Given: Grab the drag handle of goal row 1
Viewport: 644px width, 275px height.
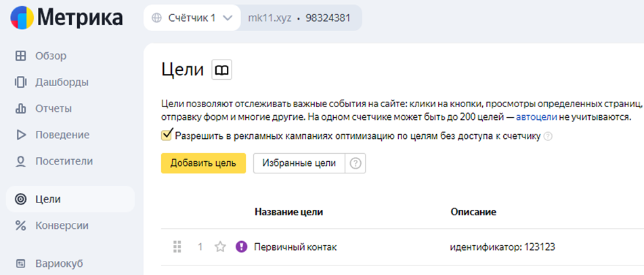Looking at the screenshot, I should [x=177, y=247].
